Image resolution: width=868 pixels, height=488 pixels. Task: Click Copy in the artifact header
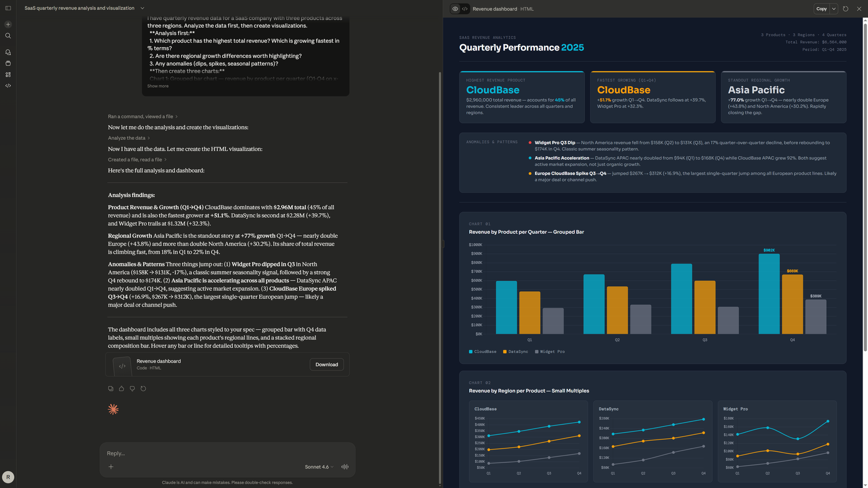click(821, 9)
